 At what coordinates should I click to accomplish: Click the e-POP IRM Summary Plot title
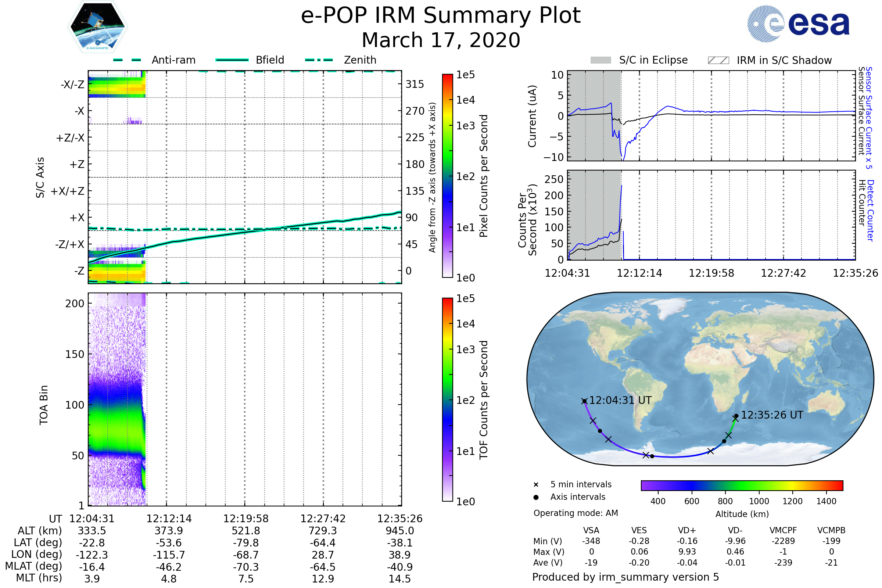441,16
